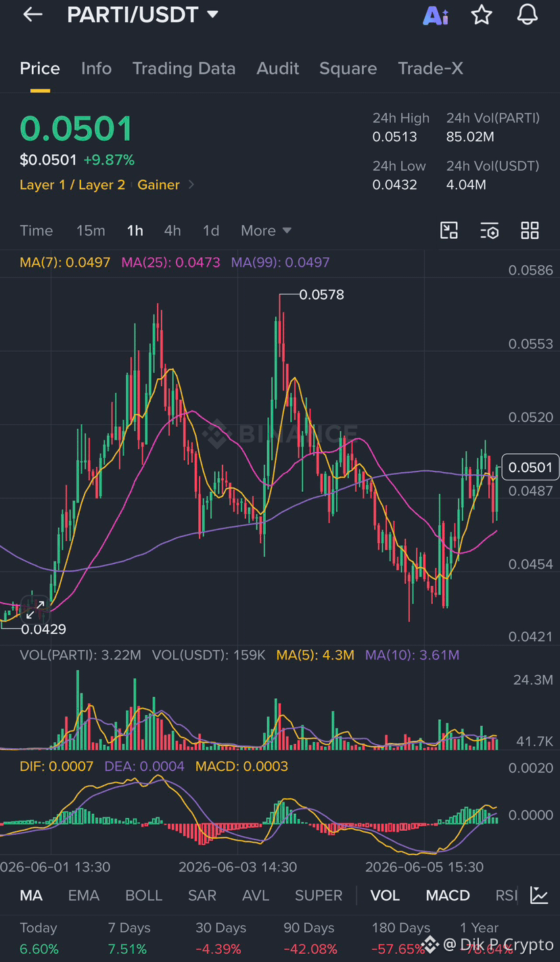Toggle the VOL sub-indicator
Image resolution: width=560 pixels, height=962 pixels.
pos(385,895)
